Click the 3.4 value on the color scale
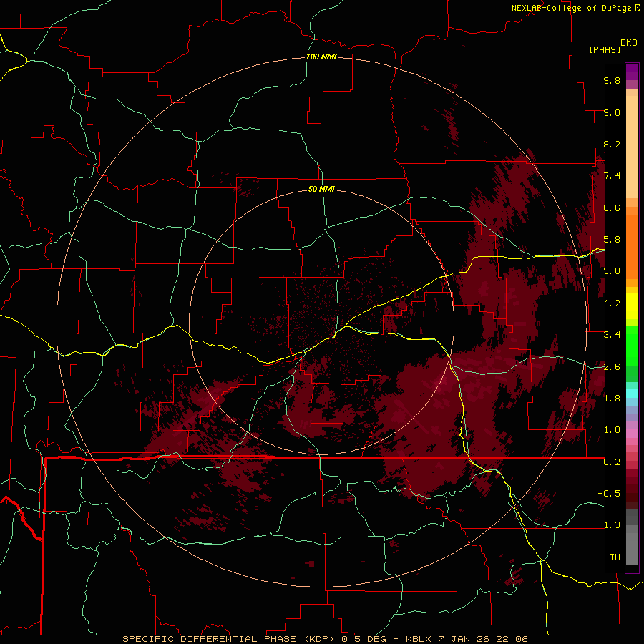Image resolution: width=644 pixels, height=644 pixels. click(x=612, y=335)
